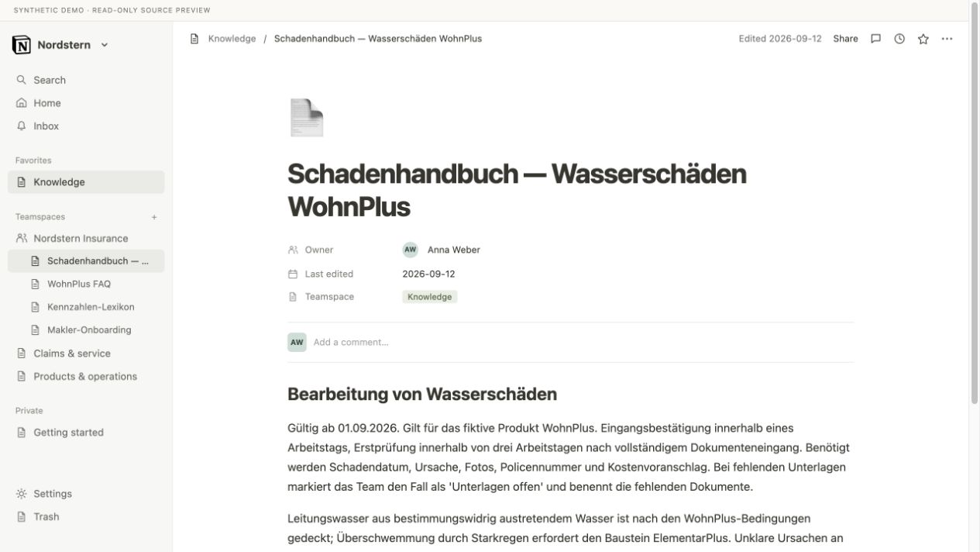Click the Knowledge favorite page icon
This screenshot has width=980, height=552.
click(x=21, y=182)
